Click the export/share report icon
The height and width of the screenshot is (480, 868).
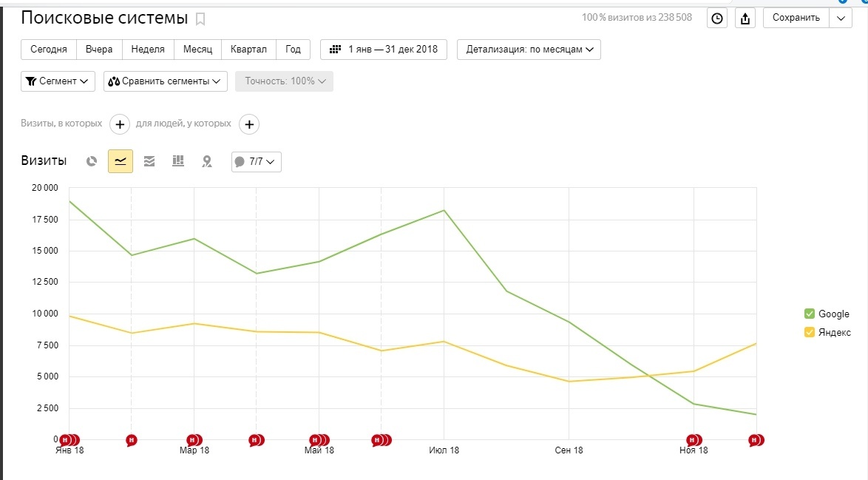745,18
